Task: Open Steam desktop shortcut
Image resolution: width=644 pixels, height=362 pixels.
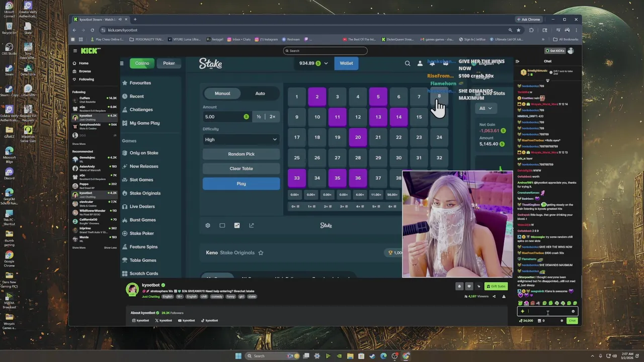Action: coord(9,69)
